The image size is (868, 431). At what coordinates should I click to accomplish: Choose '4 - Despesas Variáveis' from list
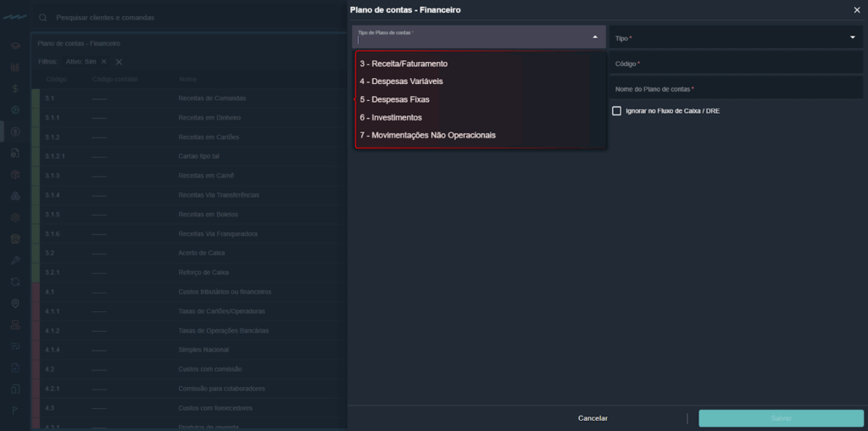pos(401,81)
